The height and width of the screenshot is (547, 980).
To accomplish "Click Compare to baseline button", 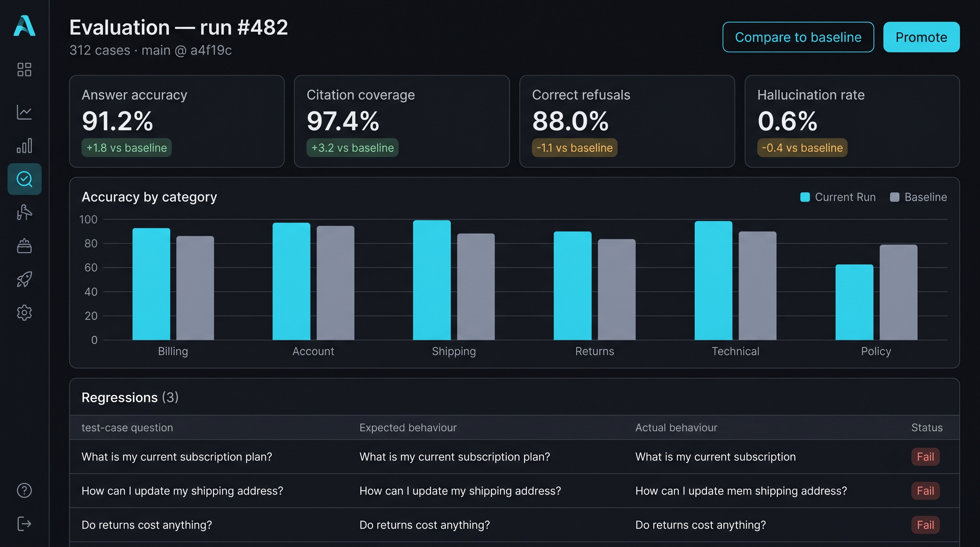I will (x=798, y=37).
